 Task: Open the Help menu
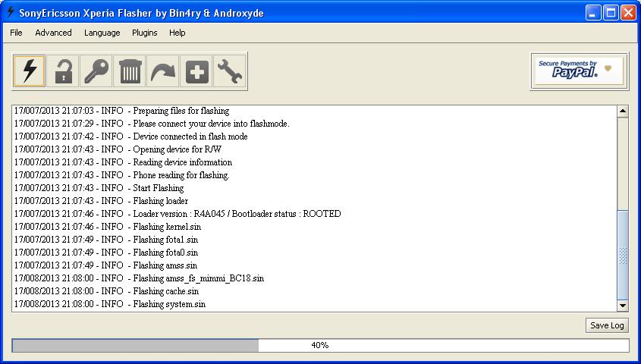177,33
